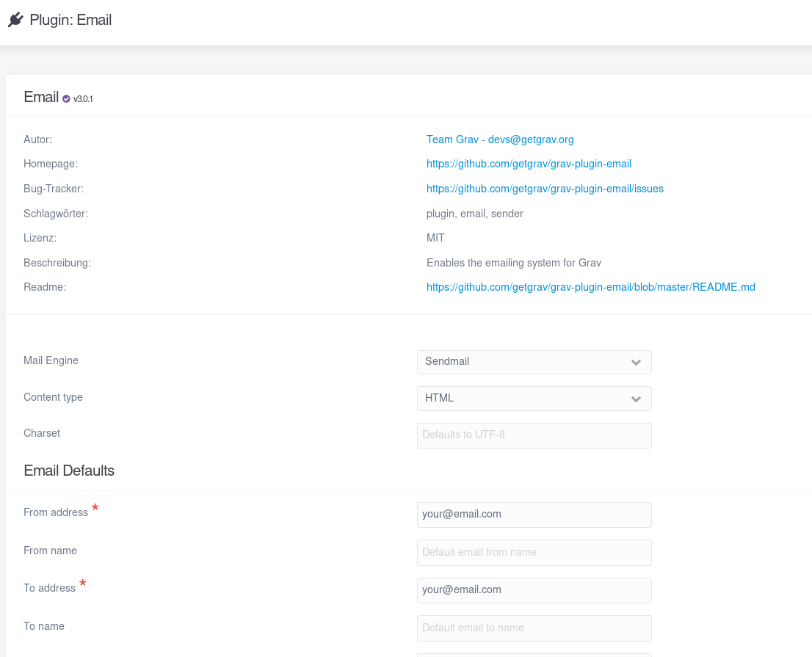Open the Mail Engine Sendmail dropdown
The width and height of the screenshot is (812, 657).
click(534, 362)
